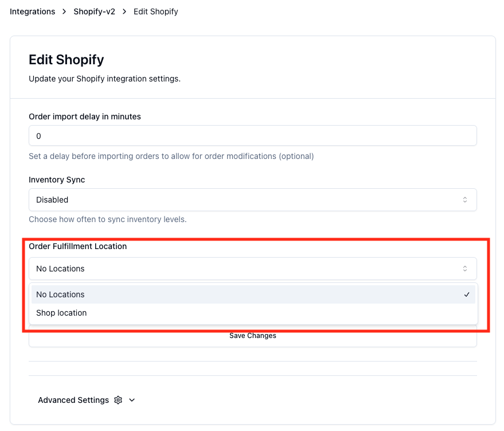Select the order import delay input field
The width and height of the screenshot is (504, 431).
[252, 135]
